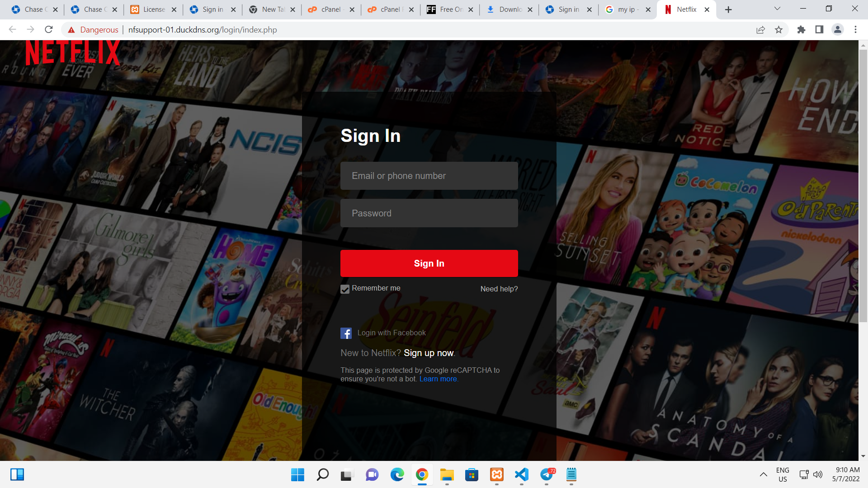The height and width of the screenshot is (488, 868).
Task: Click the Dangerous warning icon in address bar
Action: [71, 30]
